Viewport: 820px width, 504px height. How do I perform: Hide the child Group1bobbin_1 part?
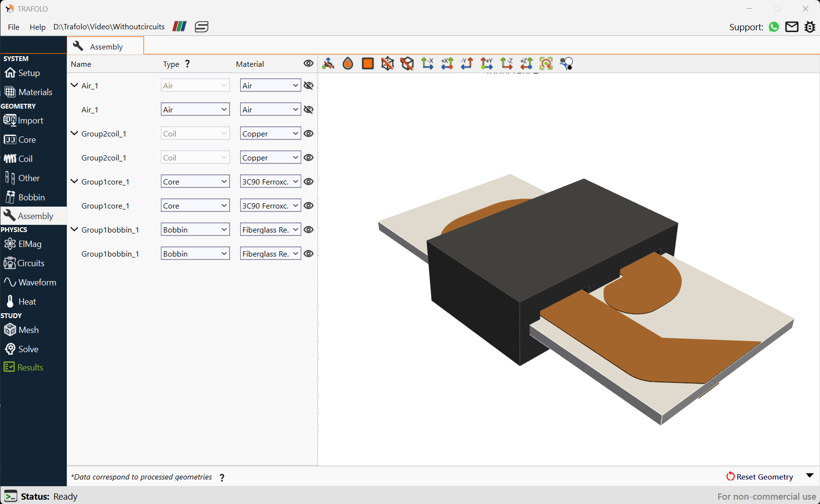308,254
